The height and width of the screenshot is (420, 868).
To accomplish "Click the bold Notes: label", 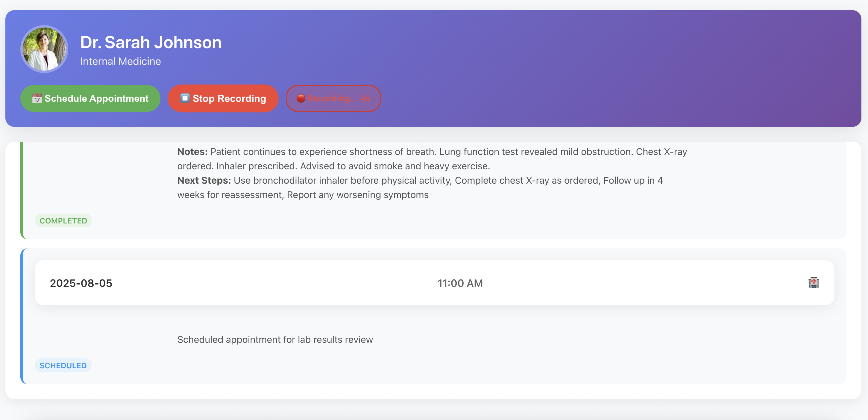I will [x=192, y=152].
